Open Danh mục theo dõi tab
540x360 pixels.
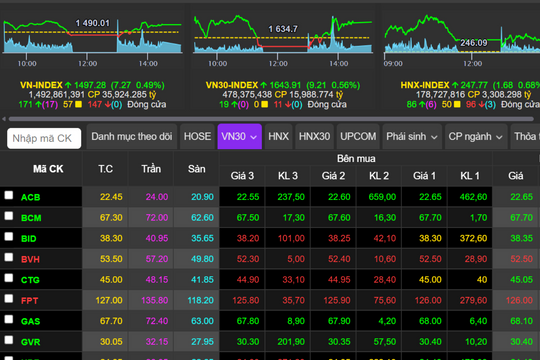point(132,137)
